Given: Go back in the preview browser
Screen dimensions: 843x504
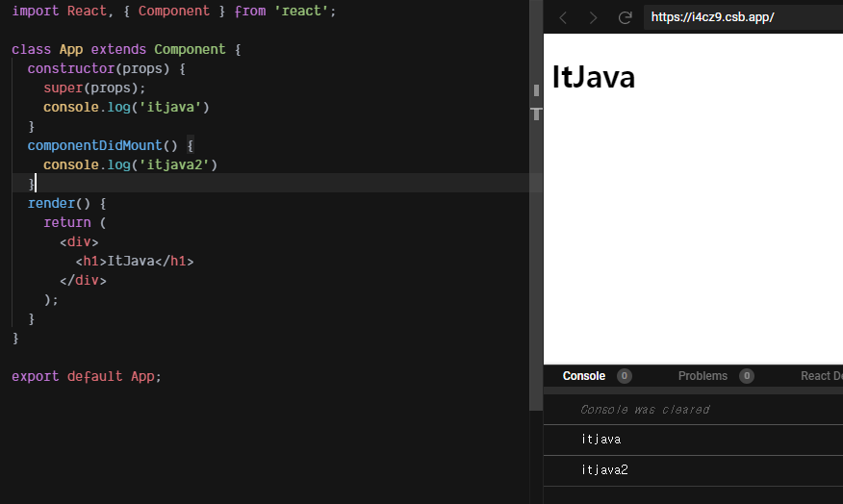Looking at the screenshot, I should pos(563,17).
